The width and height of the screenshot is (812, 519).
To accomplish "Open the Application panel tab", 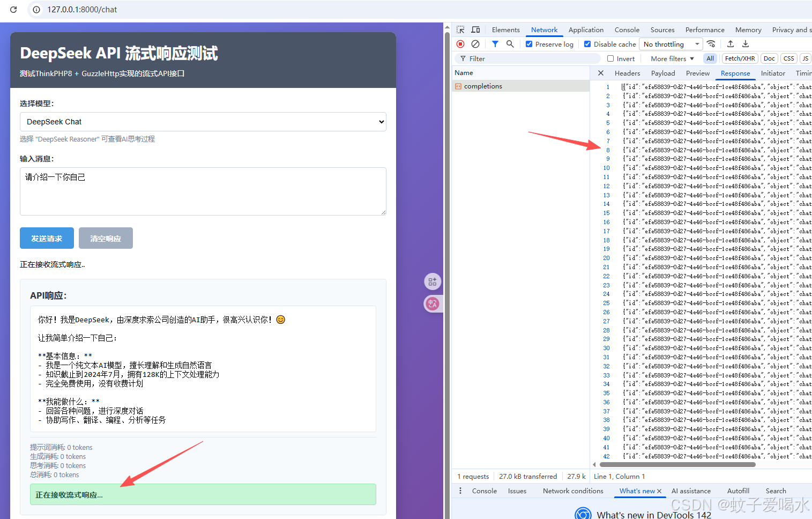I will pyautogui.click(x=586, y=29).
